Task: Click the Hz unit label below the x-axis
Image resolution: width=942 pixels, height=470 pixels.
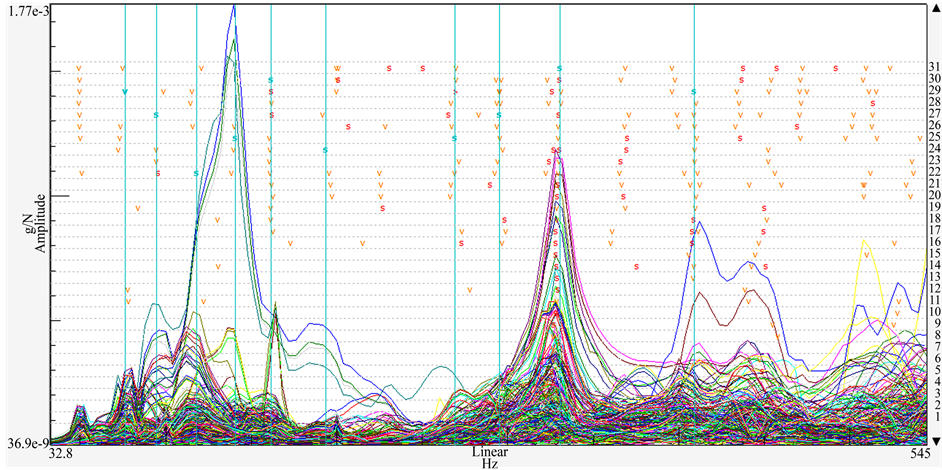Action: click(490, 464)
